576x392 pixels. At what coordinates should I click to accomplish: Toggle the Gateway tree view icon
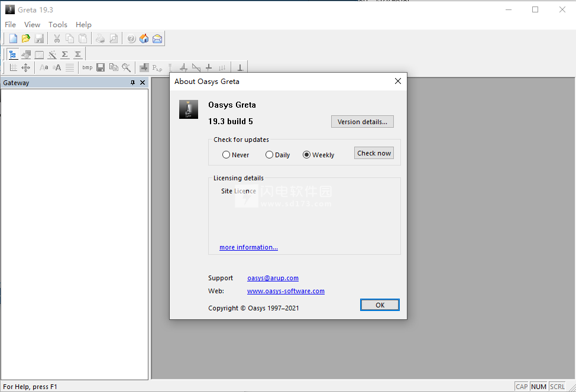click(x=13, y=55)
